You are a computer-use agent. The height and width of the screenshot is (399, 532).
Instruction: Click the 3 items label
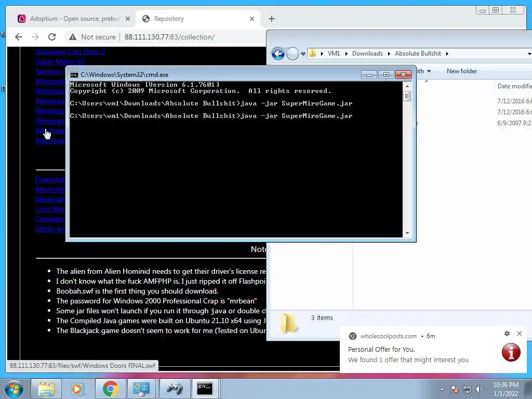coord(322,317)
